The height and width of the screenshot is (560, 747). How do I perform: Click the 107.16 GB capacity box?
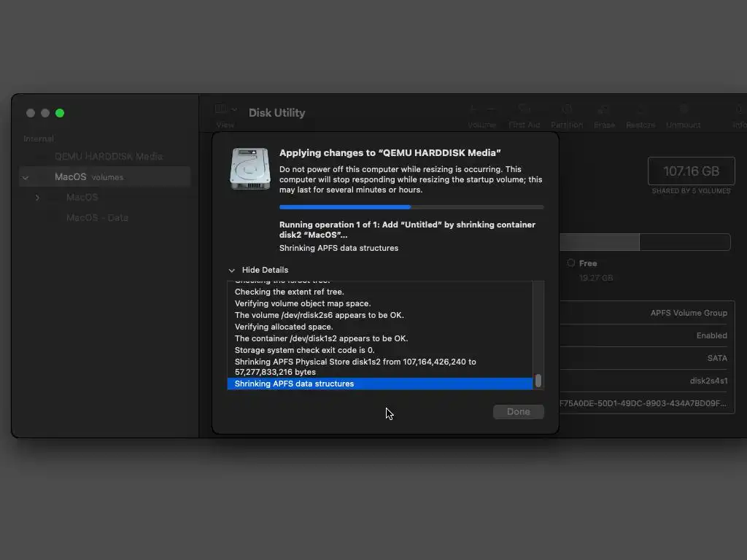[x=691, y=171]
